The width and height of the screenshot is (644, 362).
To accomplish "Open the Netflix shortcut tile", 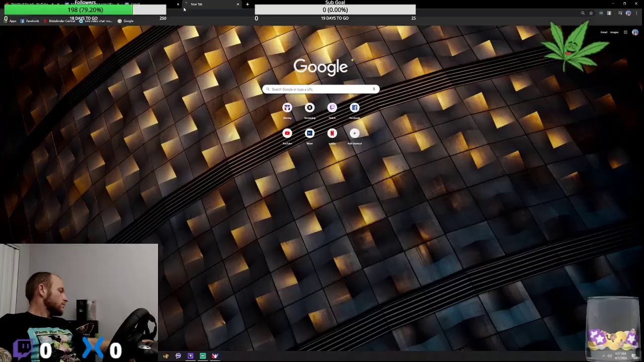I will (x=332, y=136).
